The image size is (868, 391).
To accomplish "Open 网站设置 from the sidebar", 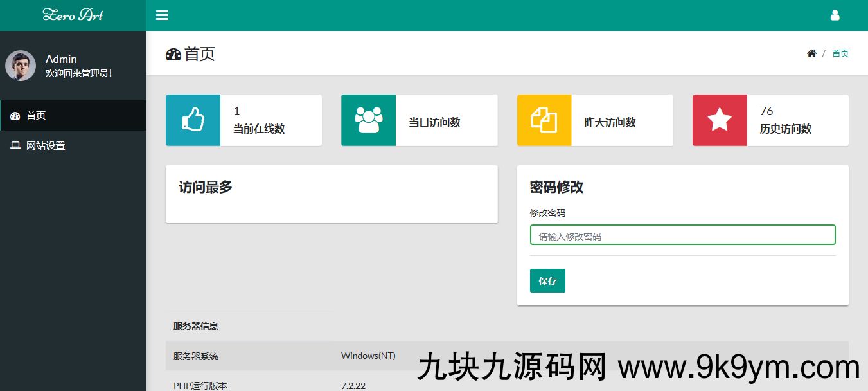I will coord(45,145).
